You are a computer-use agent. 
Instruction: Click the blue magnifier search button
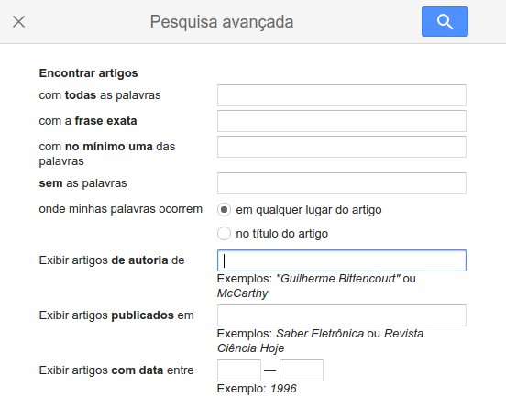(445, 22)
